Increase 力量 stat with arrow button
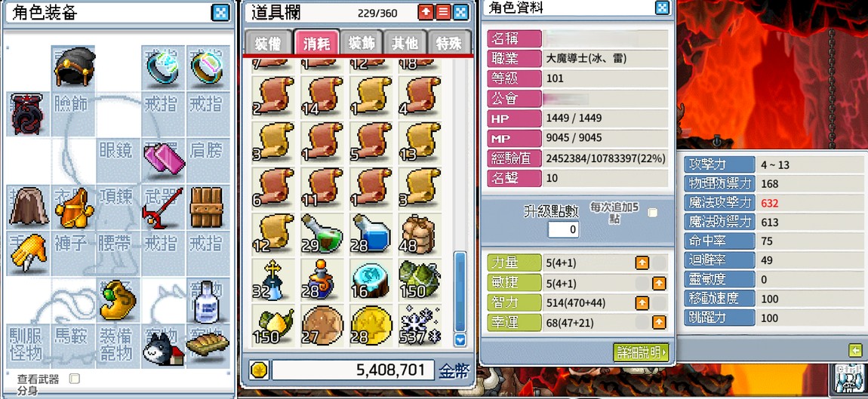The image size is (868, 399). pos(642,262)
